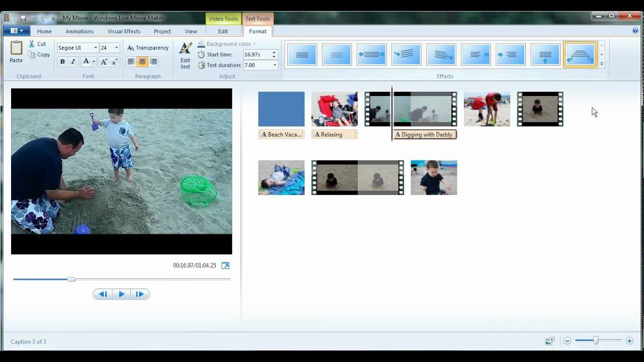Enable center text alignment
Screen dimensions: 644x362
pos(142,62)
